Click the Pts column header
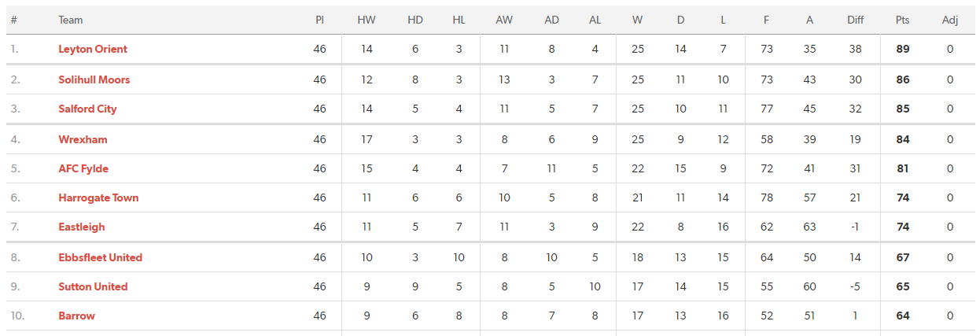The width and height of the screenshot is (980, 336). point(902,20)
